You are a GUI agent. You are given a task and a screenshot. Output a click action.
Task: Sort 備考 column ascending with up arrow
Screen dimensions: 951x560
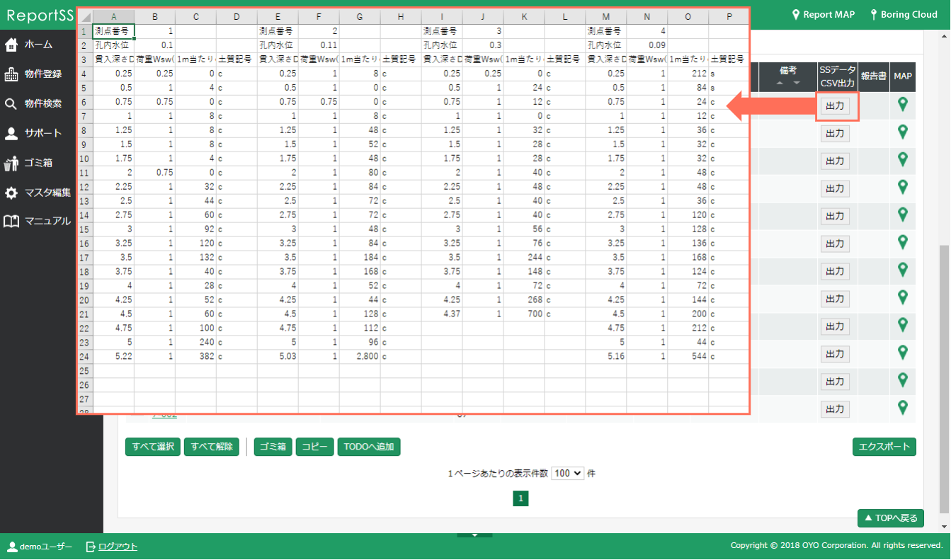point(780,83)
